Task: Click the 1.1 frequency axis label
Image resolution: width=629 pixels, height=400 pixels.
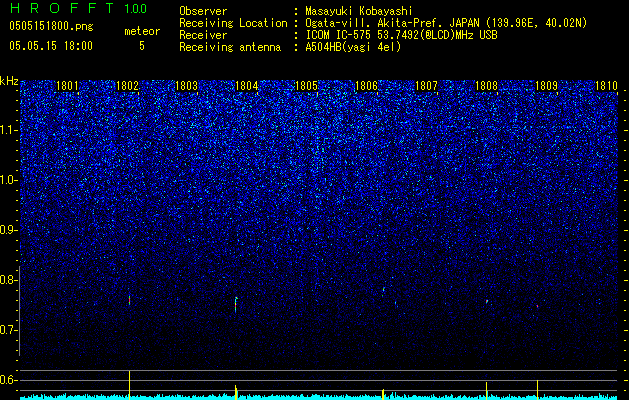Action: tap(8, 130)
